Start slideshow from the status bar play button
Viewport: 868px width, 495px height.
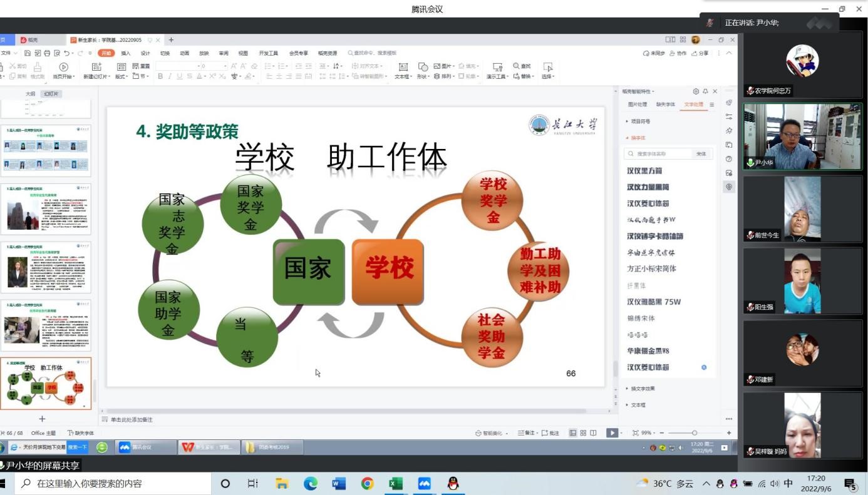(612, 433)
